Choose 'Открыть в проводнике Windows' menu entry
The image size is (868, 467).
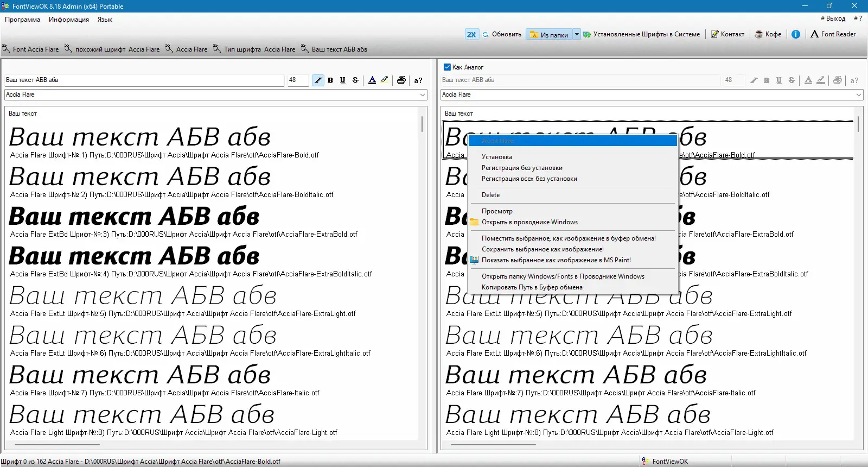[x=573, y=222]
